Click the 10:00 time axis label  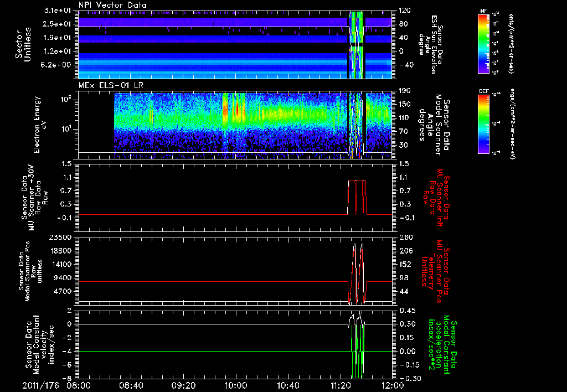pos(236,384)
